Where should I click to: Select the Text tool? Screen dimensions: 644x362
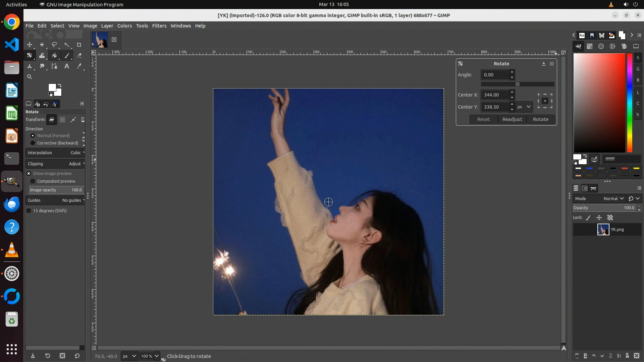pos(67,66)
